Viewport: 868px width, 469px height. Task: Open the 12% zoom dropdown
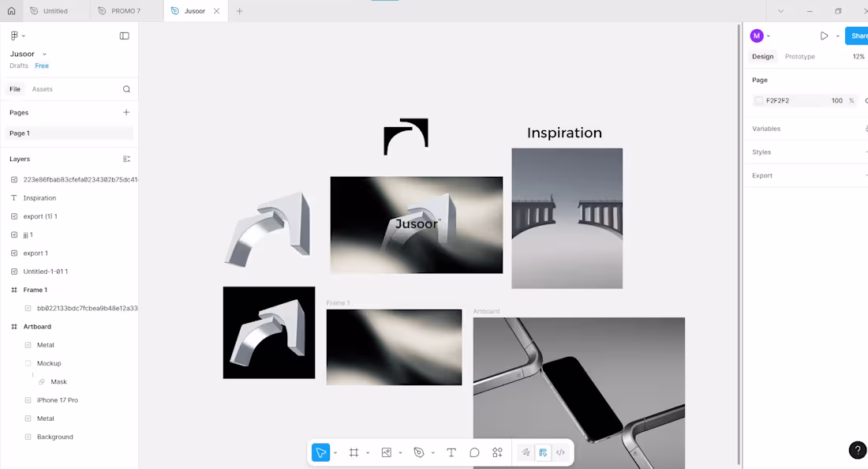(859, 56)
